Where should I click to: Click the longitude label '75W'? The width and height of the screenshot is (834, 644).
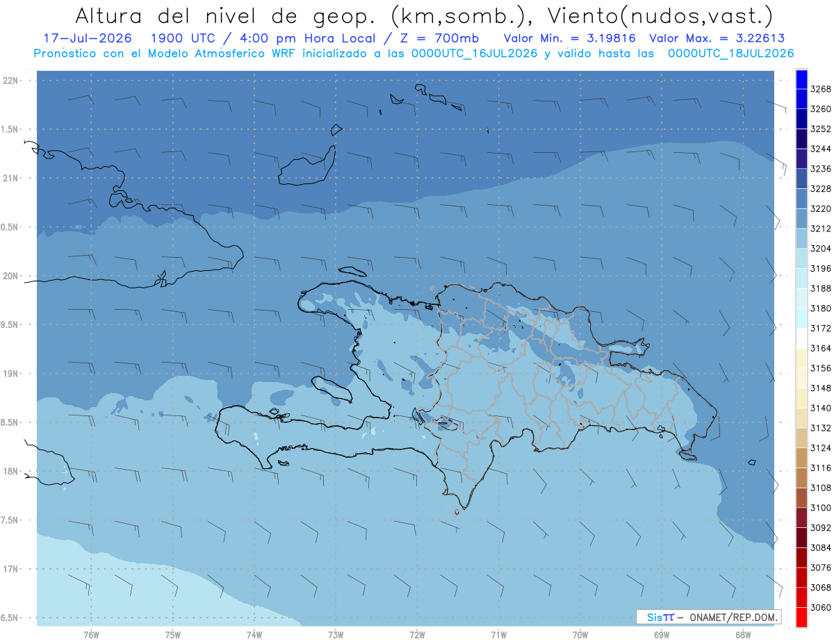coord(173,634)
